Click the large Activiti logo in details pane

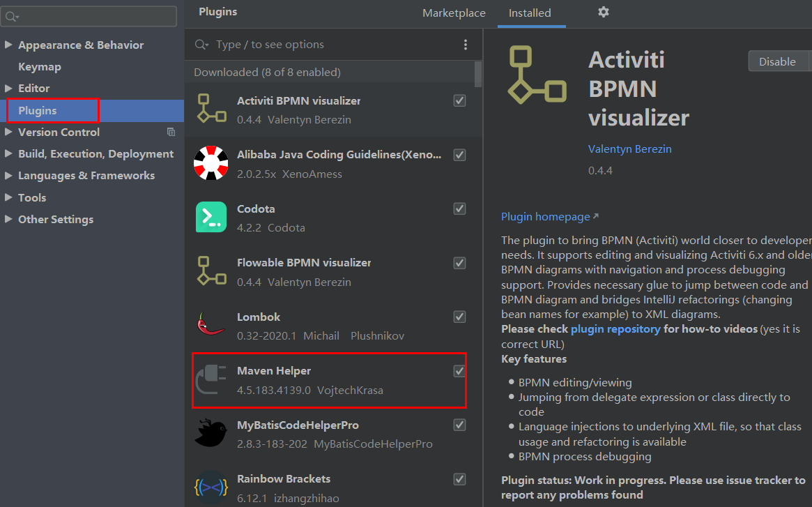tap(537, 75)
